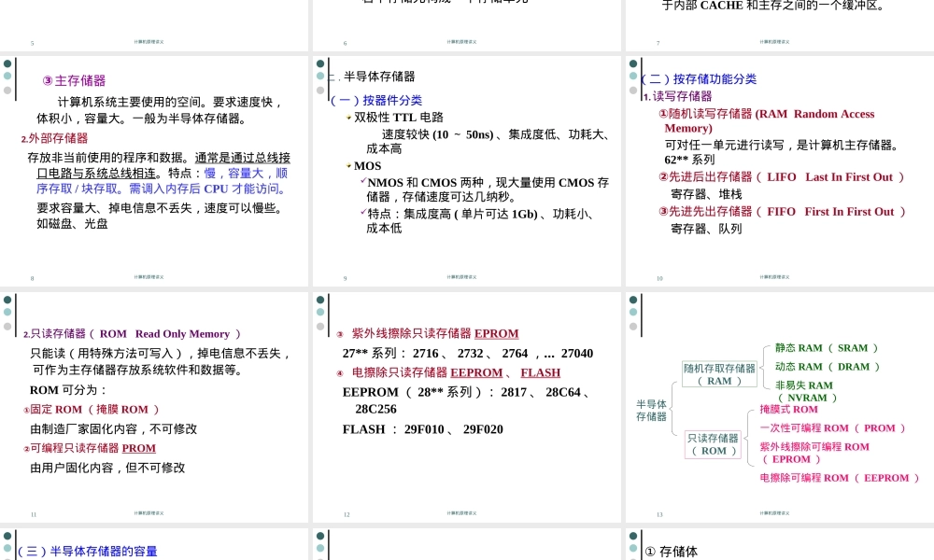The width and height of the screenshot is (934, 560).
Task: Click the 随机存取存储器 (RAM) diagram box
Action: [719, 375]
